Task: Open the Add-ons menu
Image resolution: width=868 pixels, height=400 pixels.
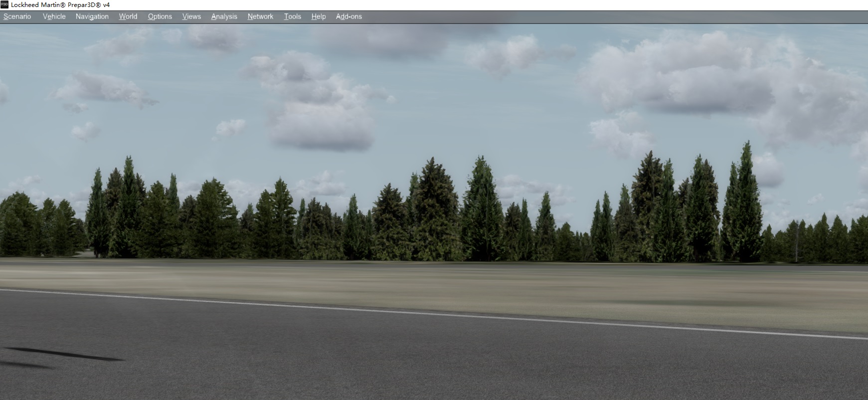Action: (349, 16)
